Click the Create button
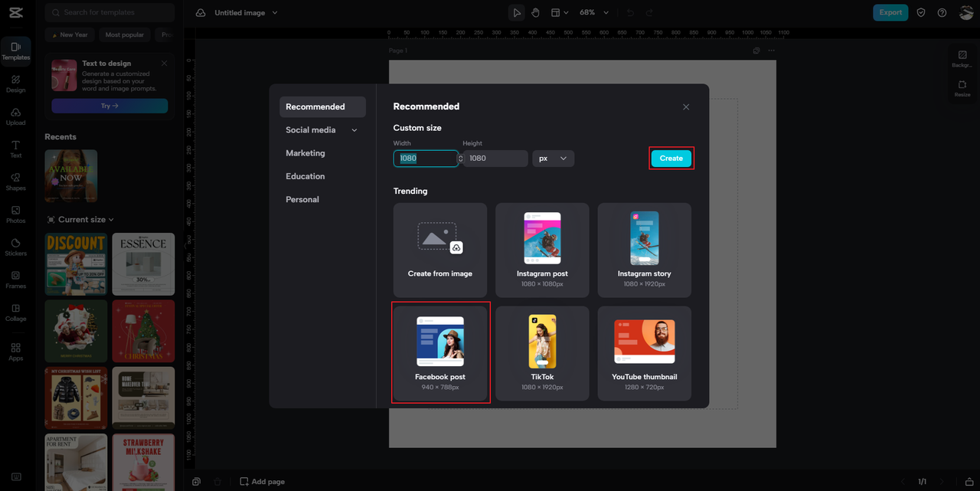The image size is (980, 491). tap(671, 159)
